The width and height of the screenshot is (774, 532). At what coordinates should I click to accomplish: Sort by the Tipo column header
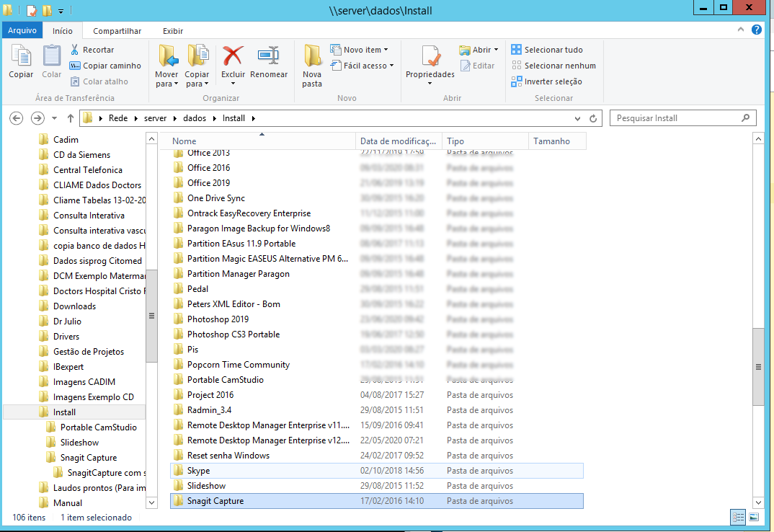point(485,141)
